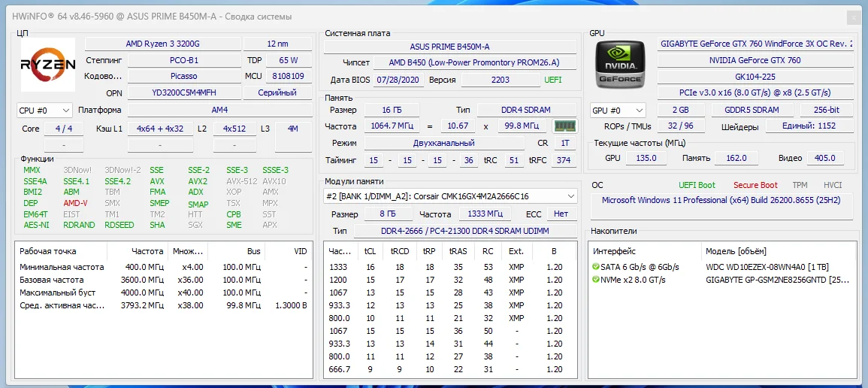Click the Ryzen CPU logo

coord(47,64)
